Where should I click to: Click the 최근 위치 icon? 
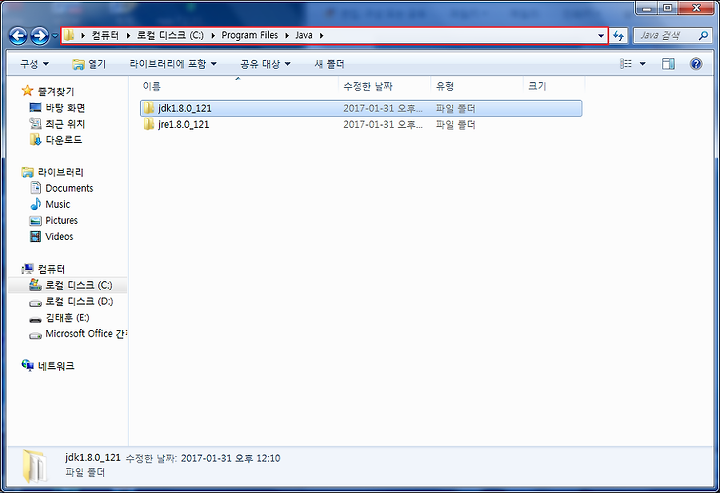tap(35, 123)
